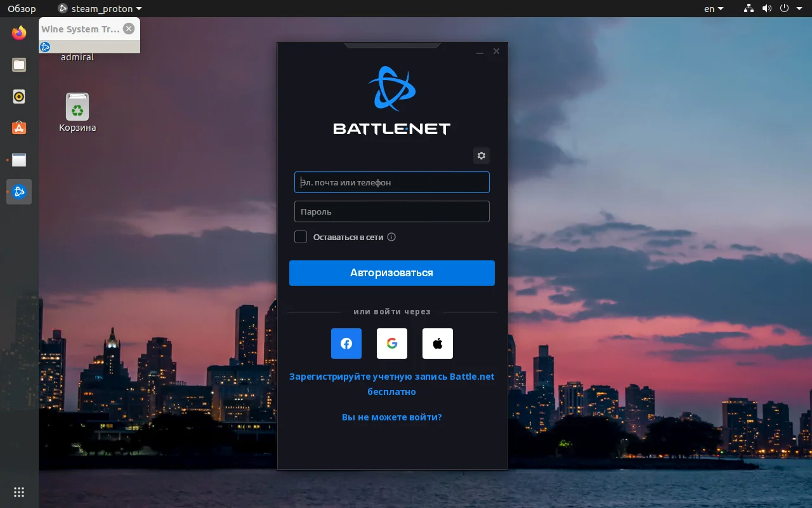Image resolution: width=812 pixels, height=508 pixels.
Task: Open the steam_proton window menu dropdown
Action: pyautogui.click(x=99, y=8)
